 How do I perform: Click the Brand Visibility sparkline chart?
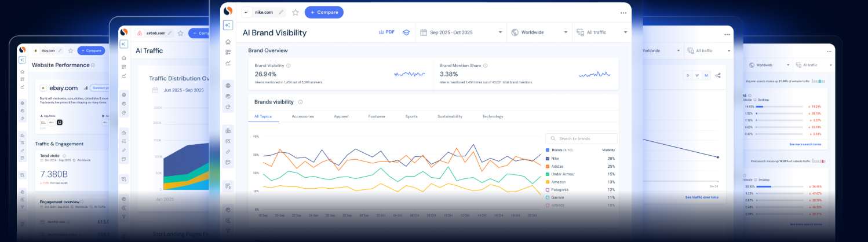pos(409,74)
